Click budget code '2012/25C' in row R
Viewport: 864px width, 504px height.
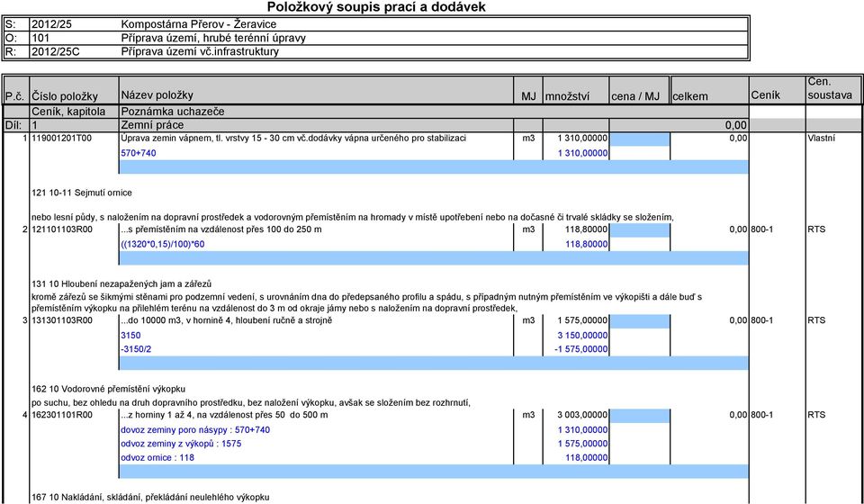[x=55, y=52]
